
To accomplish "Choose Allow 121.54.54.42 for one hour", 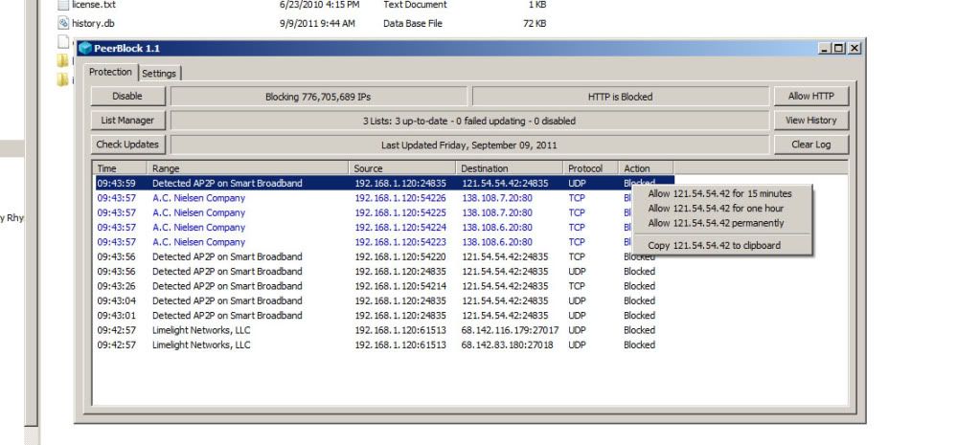I will 715,209.
